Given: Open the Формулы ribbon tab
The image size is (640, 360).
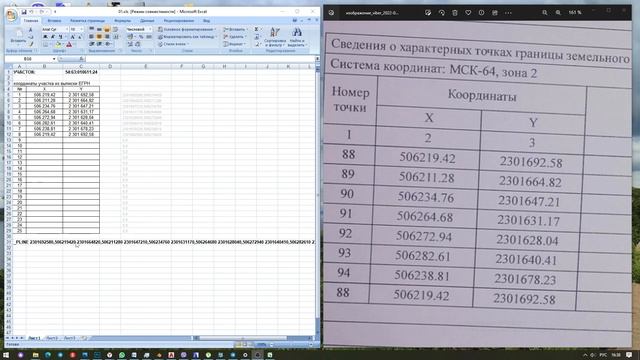Looking at the screenshot, I should pos(122,20).
